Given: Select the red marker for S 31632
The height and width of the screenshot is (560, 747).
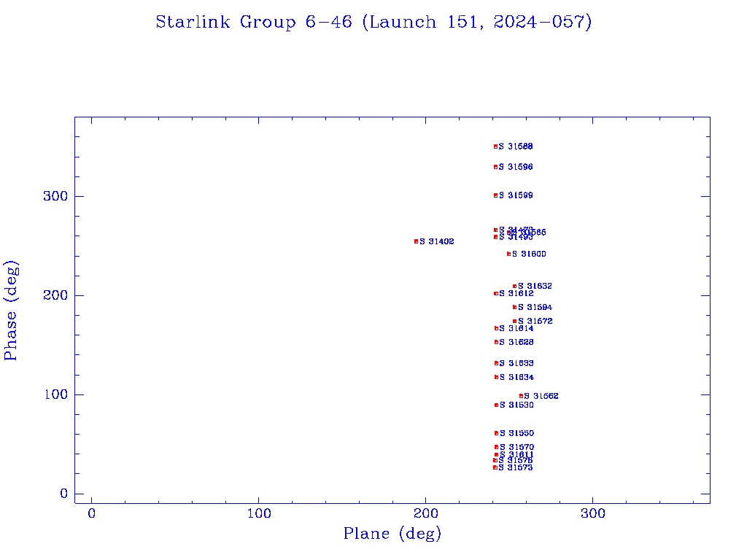Looking at the screenshot, I should point(514,287).
